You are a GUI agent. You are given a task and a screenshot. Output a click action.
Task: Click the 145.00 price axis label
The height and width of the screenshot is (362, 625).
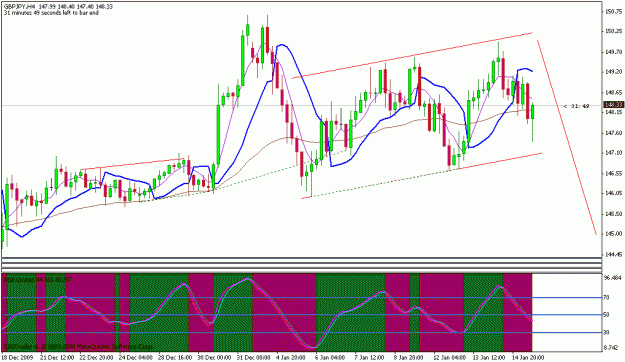[x=613, y=234]
